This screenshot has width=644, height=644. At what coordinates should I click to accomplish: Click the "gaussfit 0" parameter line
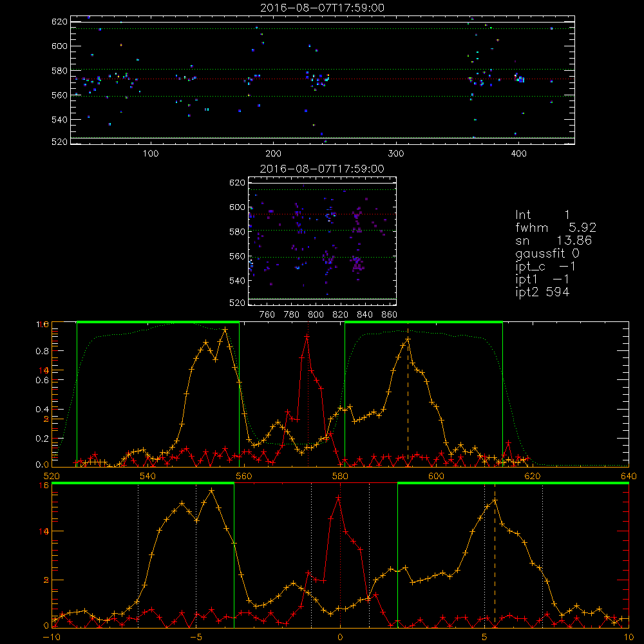tap(547, 253)
